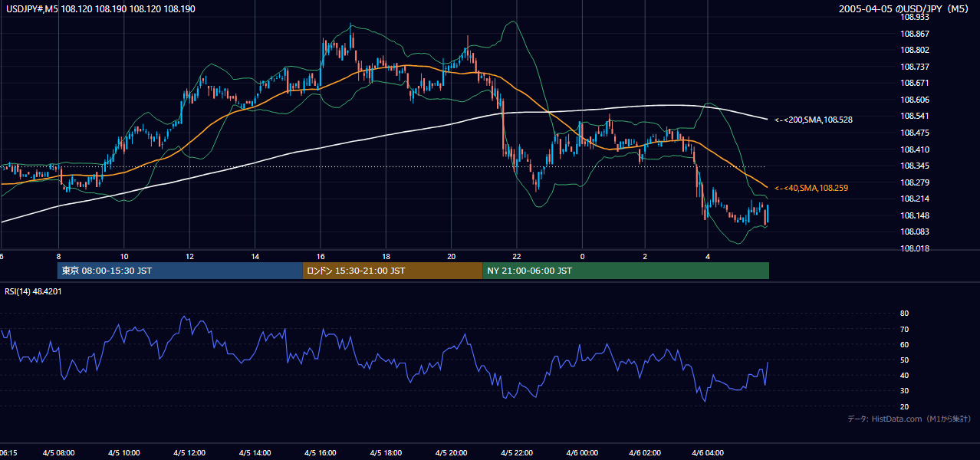Viewport: 980px width, 460px height.
Task: Click the 4/5 10:00 date label
Action: click(123, 453)
